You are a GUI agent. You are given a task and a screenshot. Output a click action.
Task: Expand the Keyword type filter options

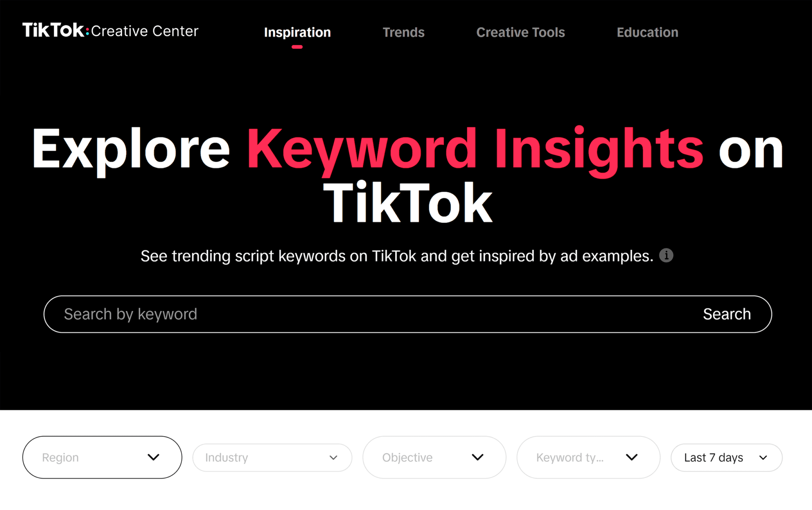pyautogui.click(x=585, y=455)
